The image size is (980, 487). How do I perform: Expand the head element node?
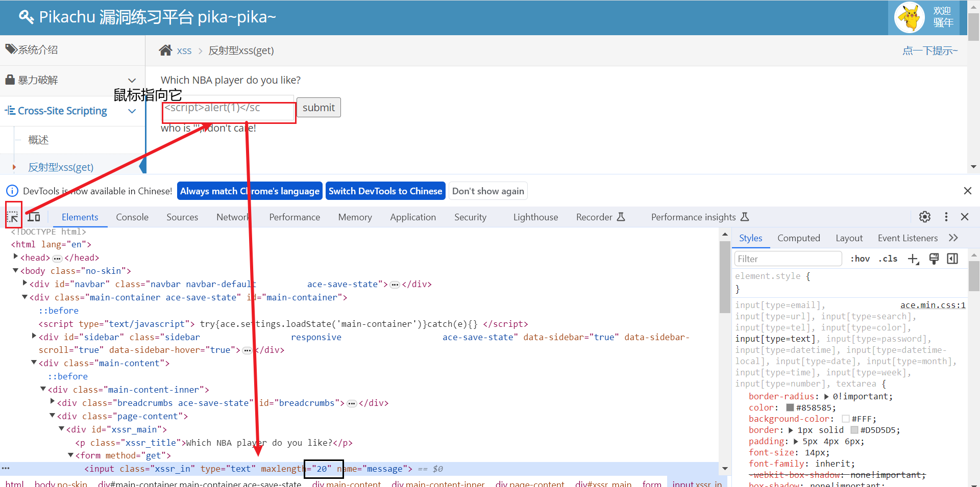click(x=15, y=257)
